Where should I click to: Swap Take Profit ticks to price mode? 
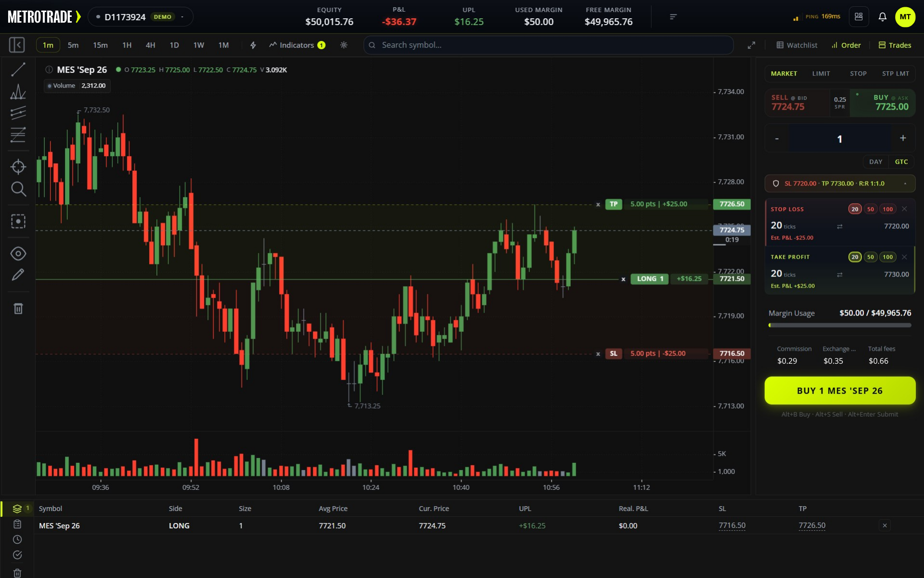pos(839,275)
